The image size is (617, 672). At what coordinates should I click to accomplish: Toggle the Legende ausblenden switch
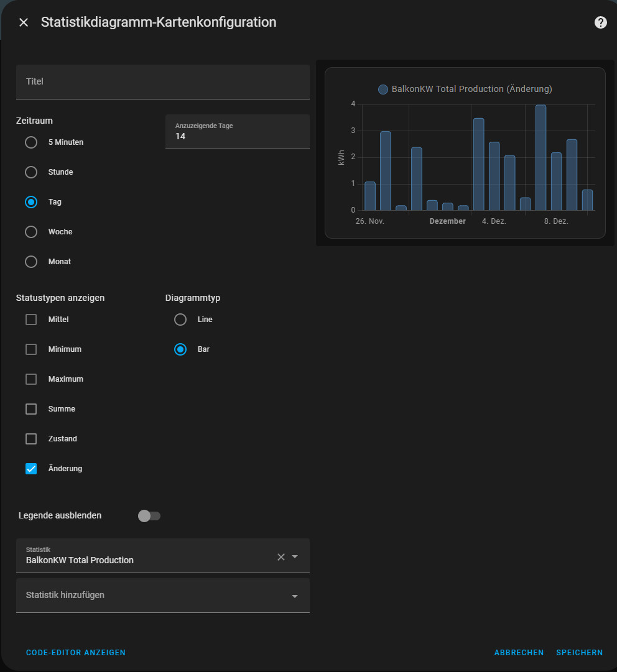[149, 516]
